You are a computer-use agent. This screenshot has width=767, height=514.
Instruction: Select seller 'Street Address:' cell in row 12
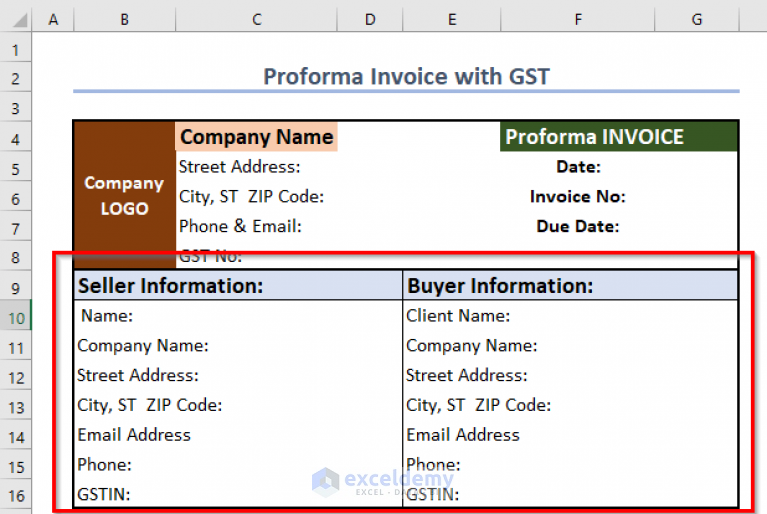pyautogui.click(x=238, y=375)
